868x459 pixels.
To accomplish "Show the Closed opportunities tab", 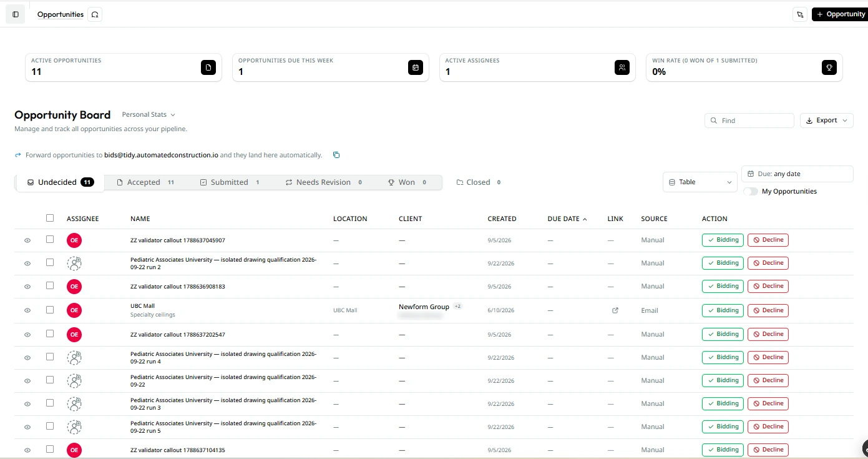I will 479,182.
